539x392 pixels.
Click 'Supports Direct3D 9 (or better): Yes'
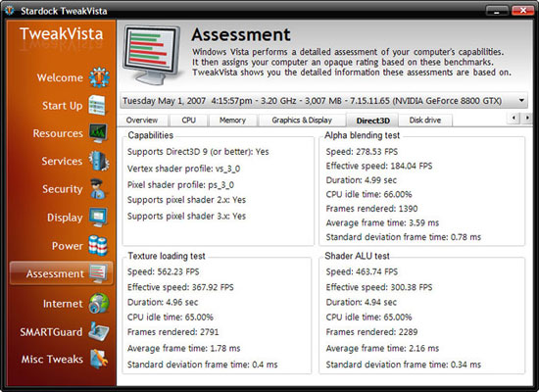coord(198,152)
